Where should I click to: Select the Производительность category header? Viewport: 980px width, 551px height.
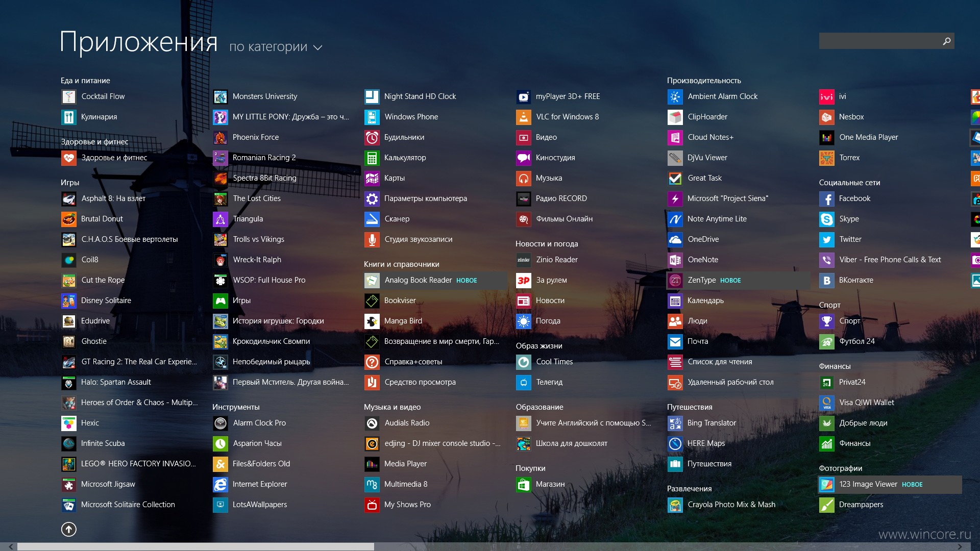click(x=704, y=80)
